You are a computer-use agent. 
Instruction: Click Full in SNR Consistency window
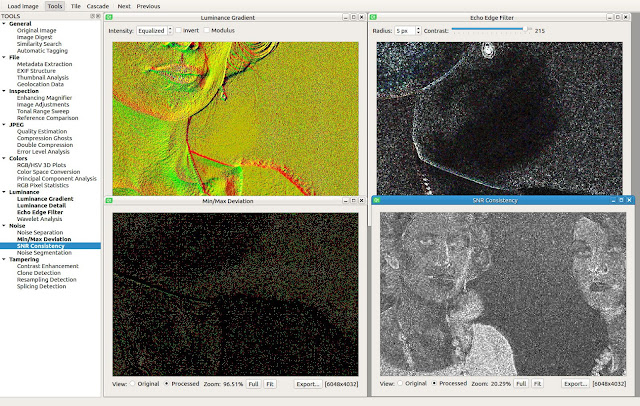tap(521, 384)
